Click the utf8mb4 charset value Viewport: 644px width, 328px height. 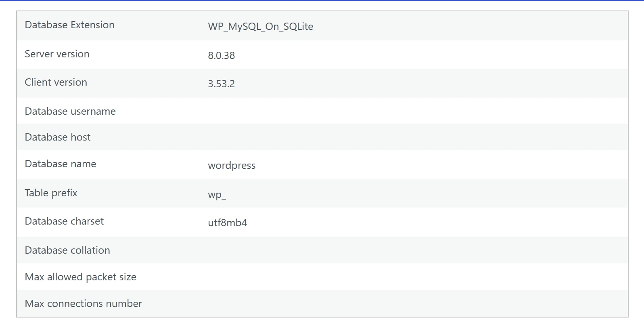pos(227,223)
